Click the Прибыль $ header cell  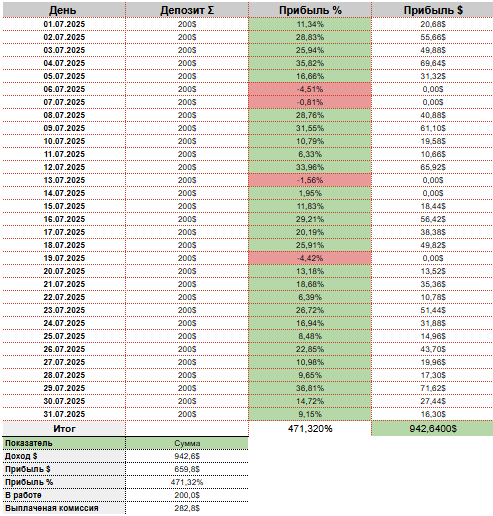click(x=432, y=10)
